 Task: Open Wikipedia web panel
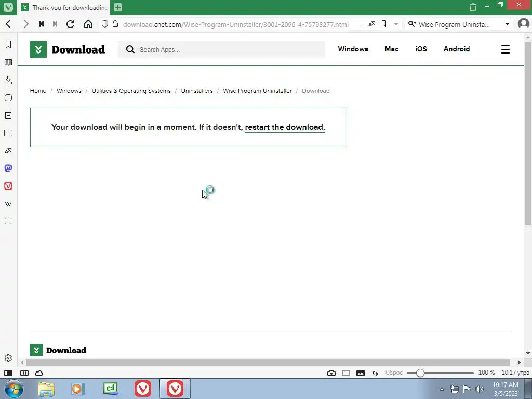8,204
